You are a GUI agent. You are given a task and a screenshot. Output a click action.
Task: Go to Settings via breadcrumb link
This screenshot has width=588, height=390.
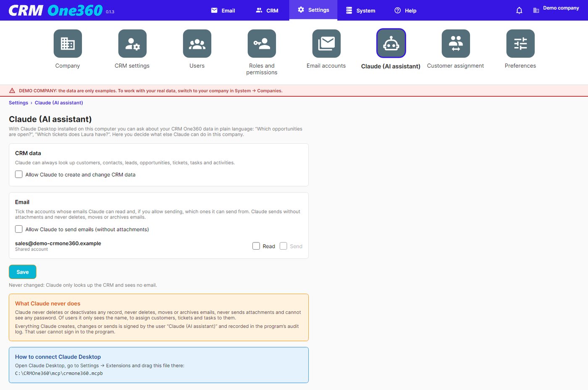18,103
